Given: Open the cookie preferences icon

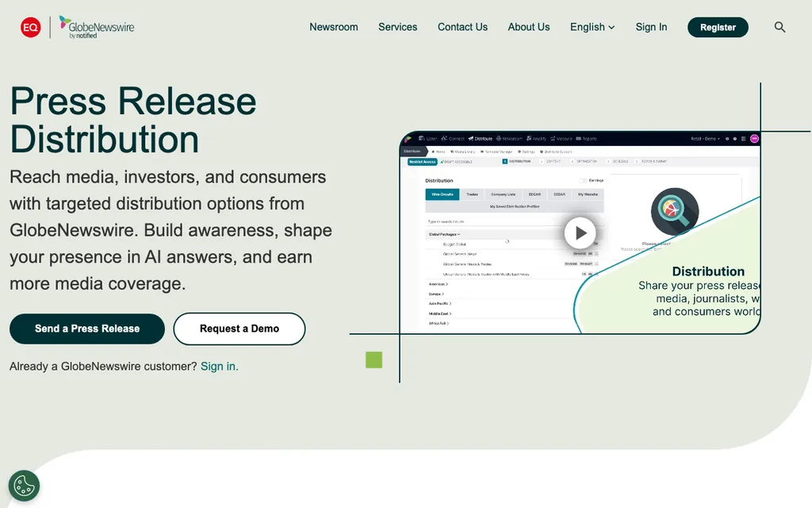Looking at the screenshot, I should click(24, 486).
